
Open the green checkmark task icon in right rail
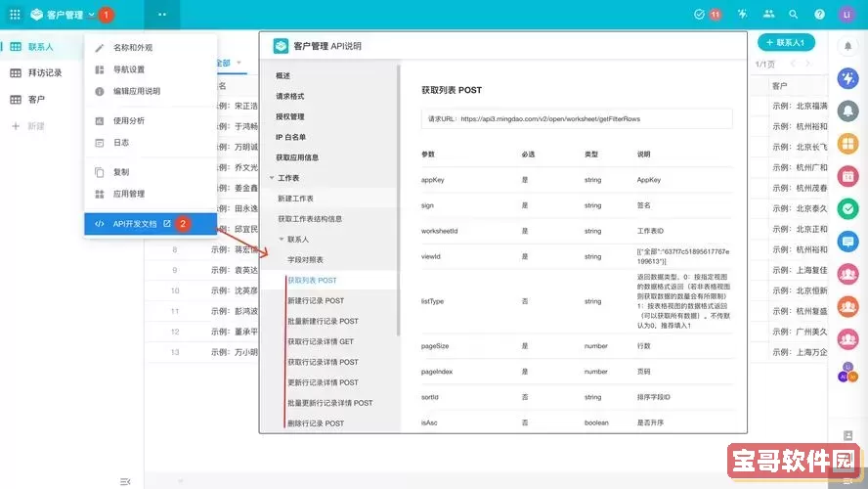point(847,208)
